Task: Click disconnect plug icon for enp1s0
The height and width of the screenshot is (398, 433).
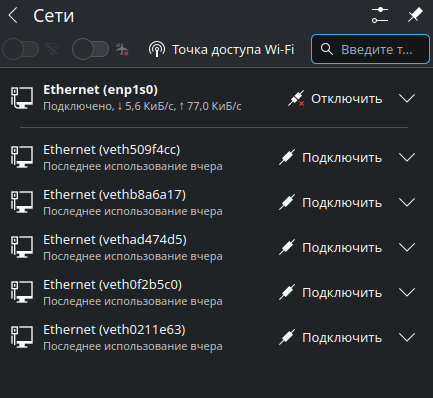Action: [296, 98]
